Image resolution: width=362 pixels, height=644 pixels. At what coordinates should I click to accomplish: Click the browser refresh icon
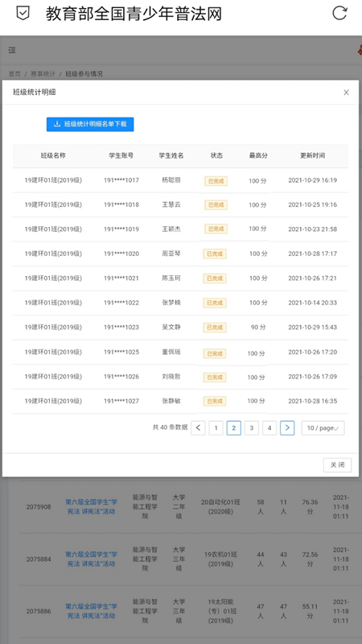point(339,13)
